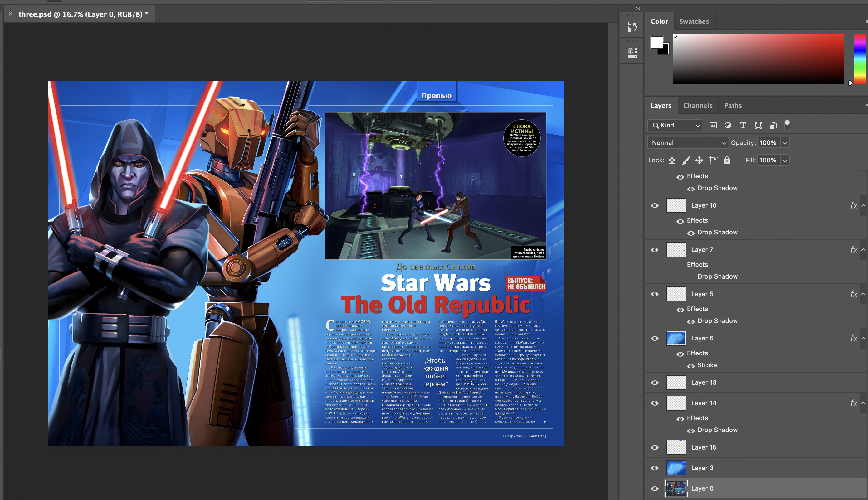Toggle visibility of Layer 3

pyautogui.click(x=655, y=468)
